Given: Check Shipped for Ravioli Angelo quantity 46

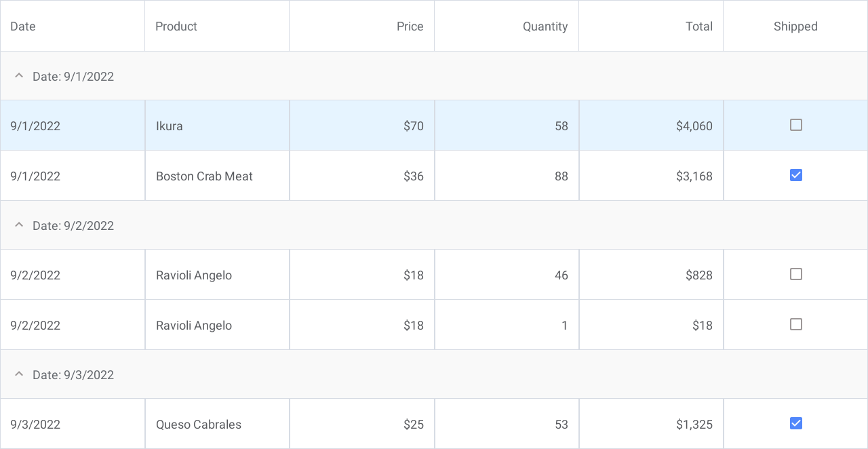Looking at the screenshot, I should pos(796,274).
